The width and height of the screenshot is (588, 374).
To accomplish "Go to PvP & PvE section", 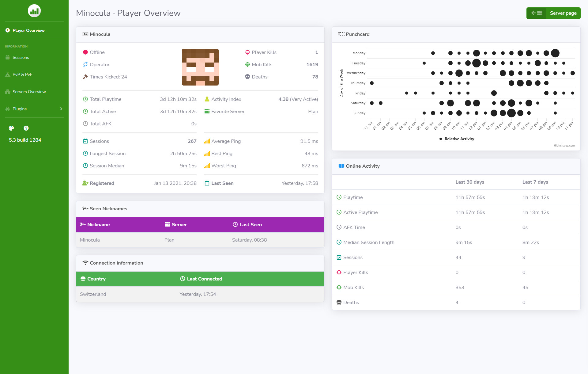I will 22,74.
